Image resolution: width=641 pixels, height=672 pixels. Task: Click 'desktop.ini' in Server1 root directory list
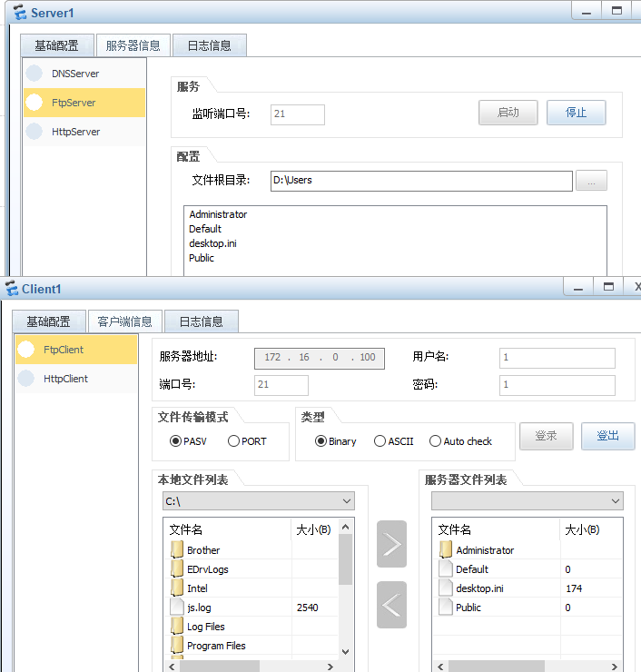pyautogui.click(x=213, y=243)
